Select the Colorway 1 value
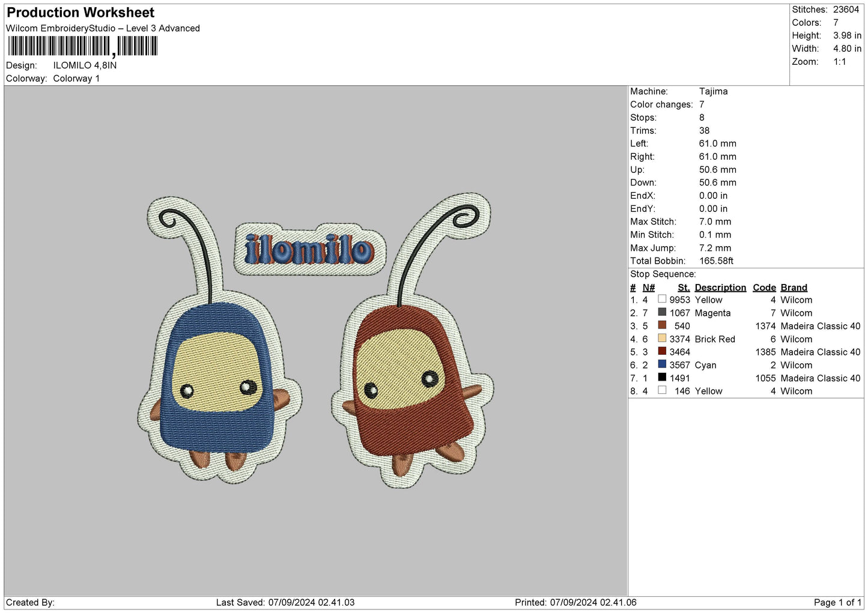 click(76, 79)
